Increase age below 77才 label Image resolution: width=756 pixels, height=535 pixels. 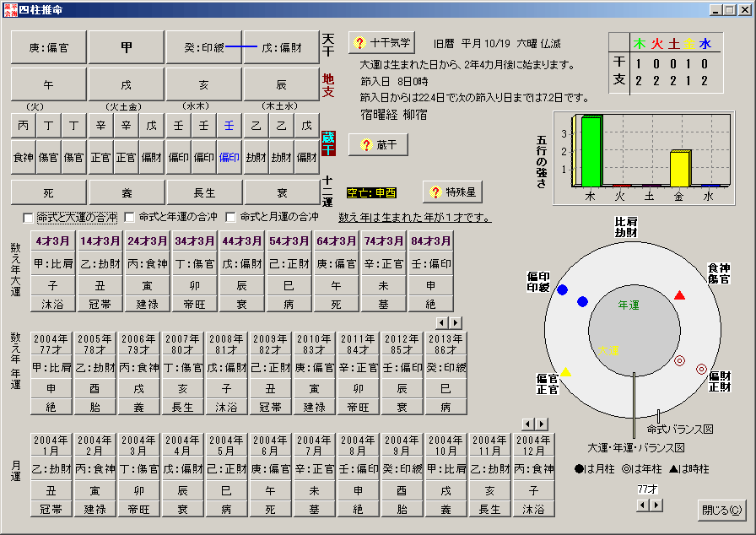pos(656,505)
